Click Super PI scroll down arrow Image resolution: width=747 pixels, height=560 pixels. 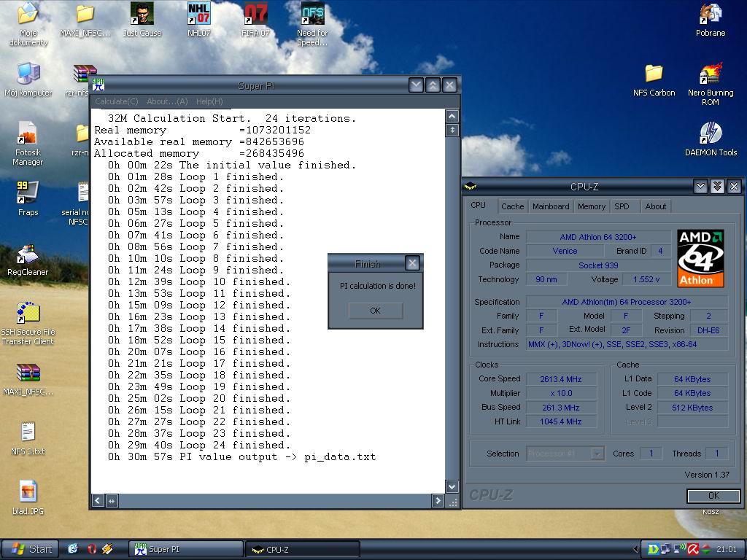452,486
